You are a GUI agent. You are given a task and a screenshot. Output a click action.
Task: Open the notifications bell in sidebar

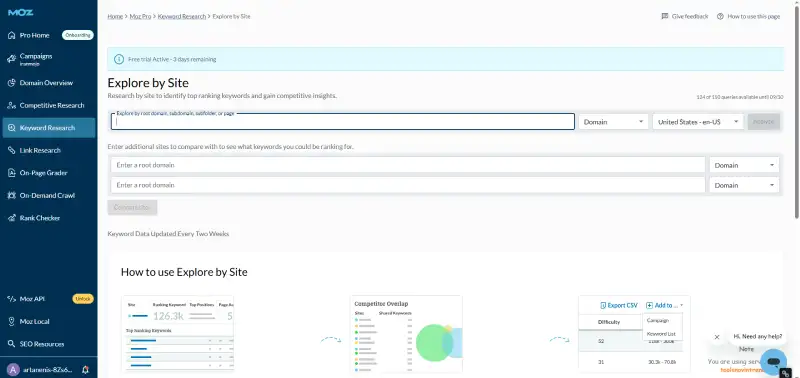[x=85, y=369]
